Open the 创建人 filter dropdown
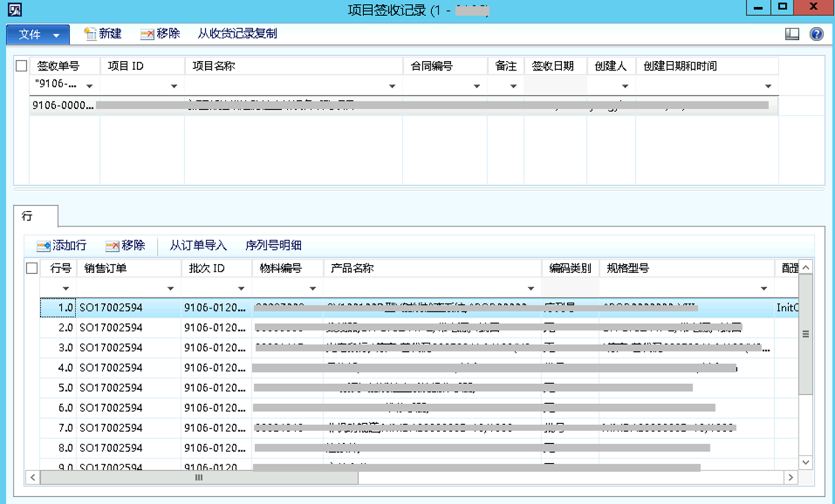The image size is (835, 504). click(x=625, y=86)
